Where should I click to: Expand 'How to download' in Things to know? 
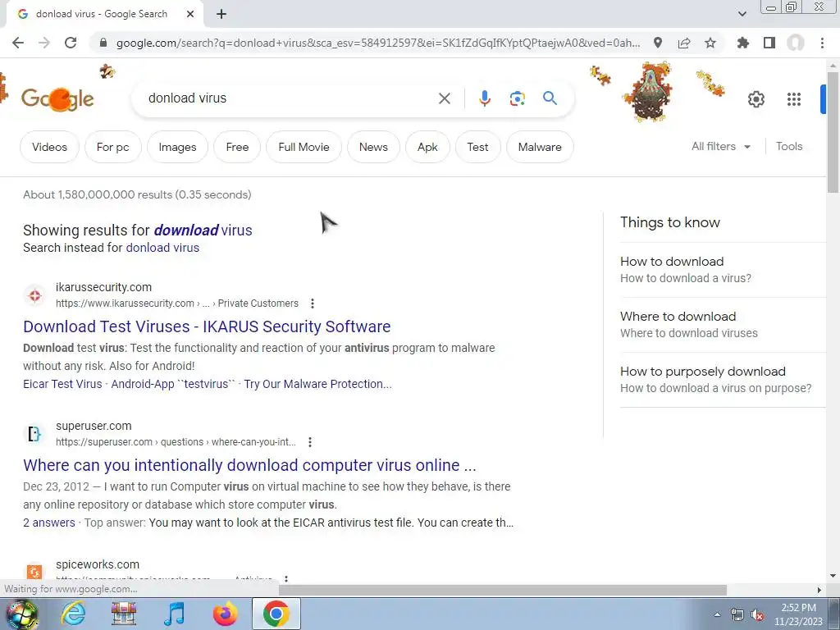tap(722, 269)
